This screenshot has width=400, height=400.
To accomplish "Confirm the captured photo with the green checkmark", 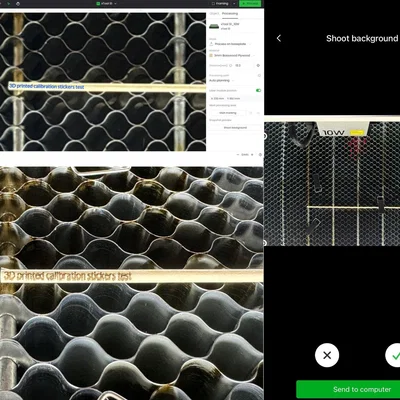I will [394, 355].
